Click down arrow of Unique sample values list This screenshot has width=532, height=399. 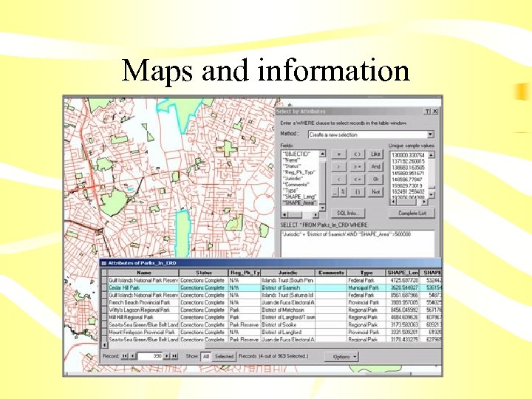click(x=432, y=195)
